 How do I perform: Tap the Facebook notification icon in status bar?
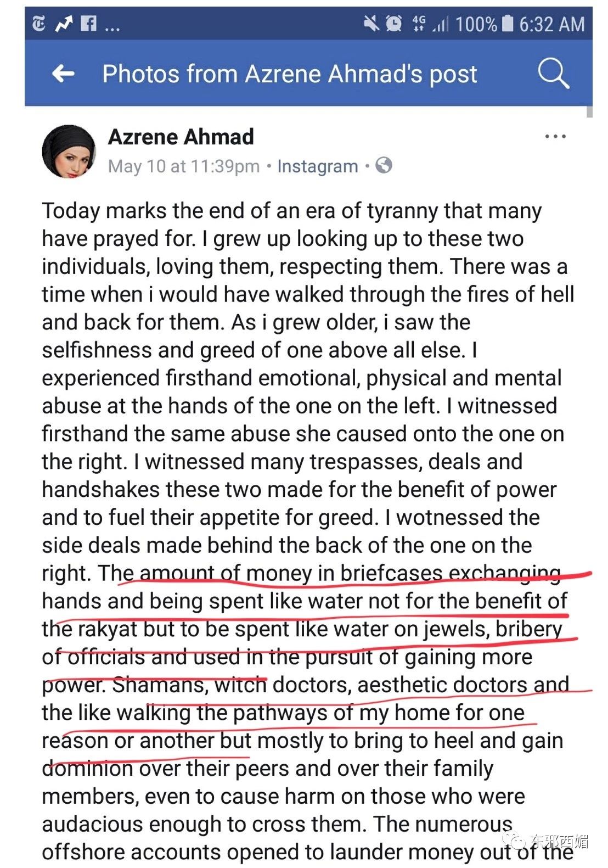click(x=88, y=24)
